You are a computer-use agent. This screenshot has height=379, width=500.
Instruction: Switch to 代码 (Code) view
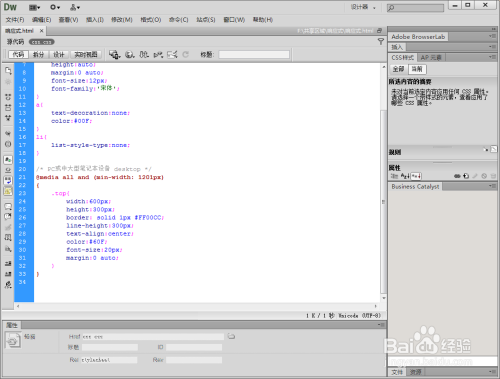[x=18, y=55]
